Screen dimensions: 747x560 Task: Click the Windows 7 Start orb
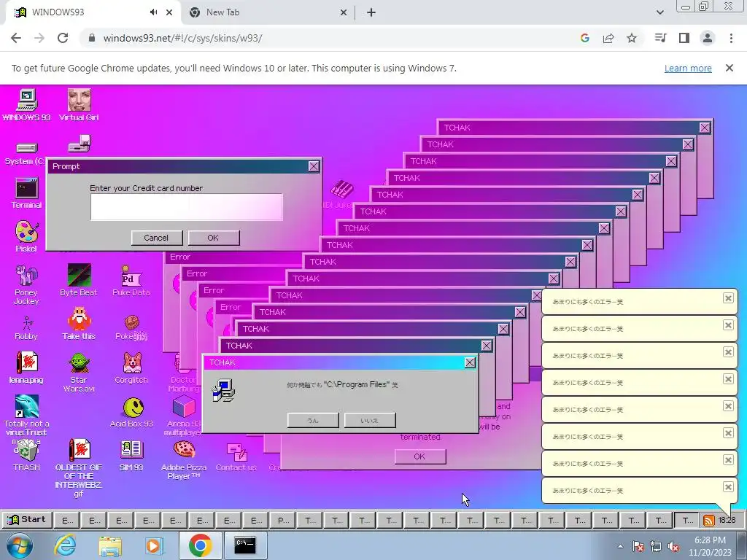[20, 545]
